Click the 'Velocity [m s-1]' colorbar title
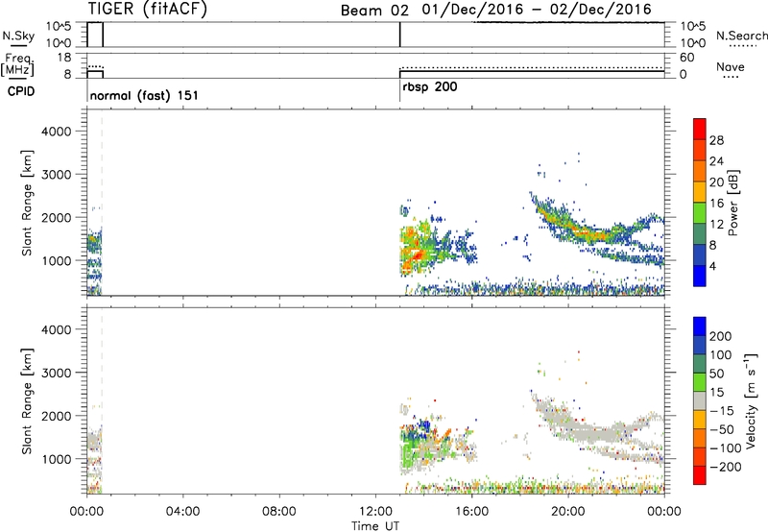The width and height of the screenshot is (768, 532). [x=752, y=400]
